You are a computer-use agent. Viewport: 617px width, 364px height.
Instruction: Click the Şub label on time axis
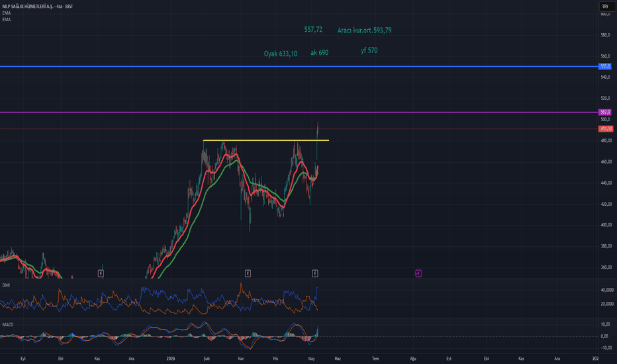tap(207, 359)
